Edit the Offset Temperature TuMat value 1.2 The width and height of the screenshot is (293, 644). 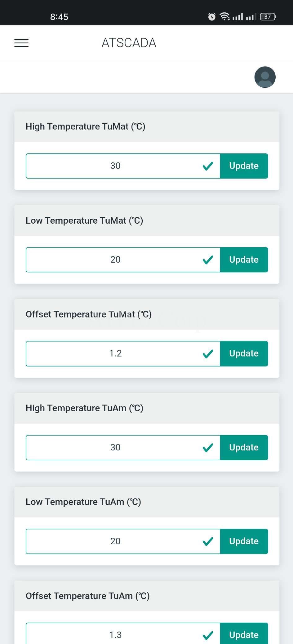[x=115, y=354]
